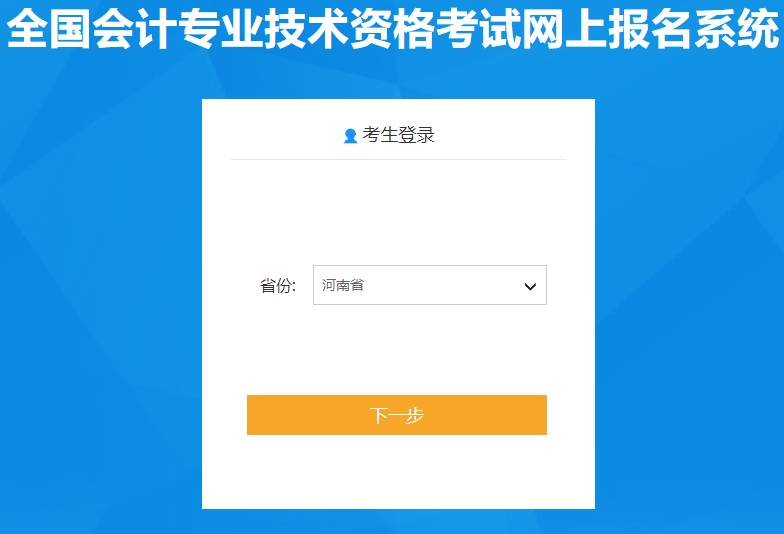Viewport: 784px width, 534px height.
Task: Select the 河南省 text in the combo box
Action: (x=342, y=285)
